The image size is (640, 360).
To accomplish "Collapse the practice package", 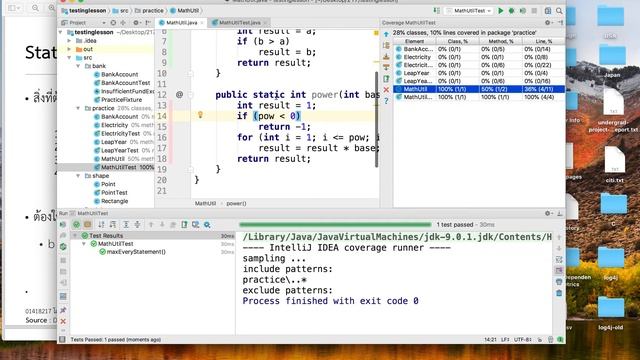I will (x=78, y=108).
